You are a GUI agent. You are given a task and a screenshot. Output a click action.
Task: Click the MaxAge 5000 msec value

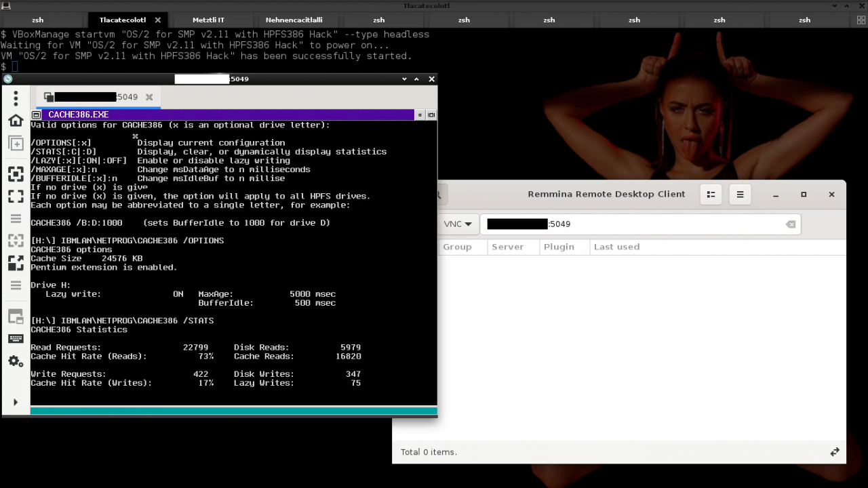coord(313,294)
